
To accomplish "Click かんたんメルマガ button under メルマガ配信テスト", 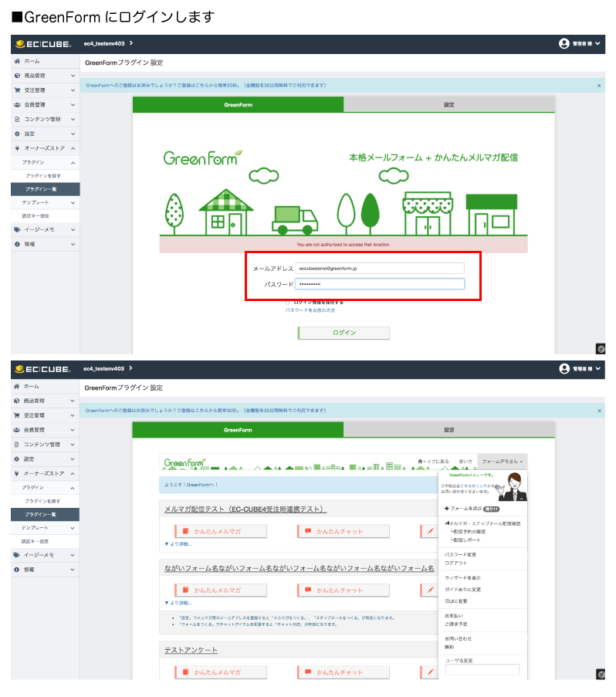I will 221,531.
